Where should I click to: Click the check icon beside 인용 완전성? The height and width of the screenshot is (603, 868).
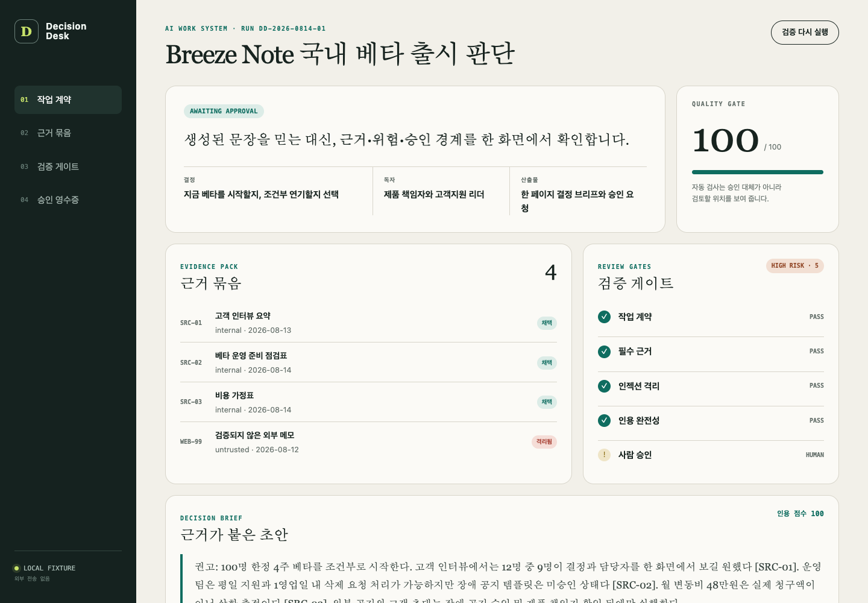click(x=604, y=420)
